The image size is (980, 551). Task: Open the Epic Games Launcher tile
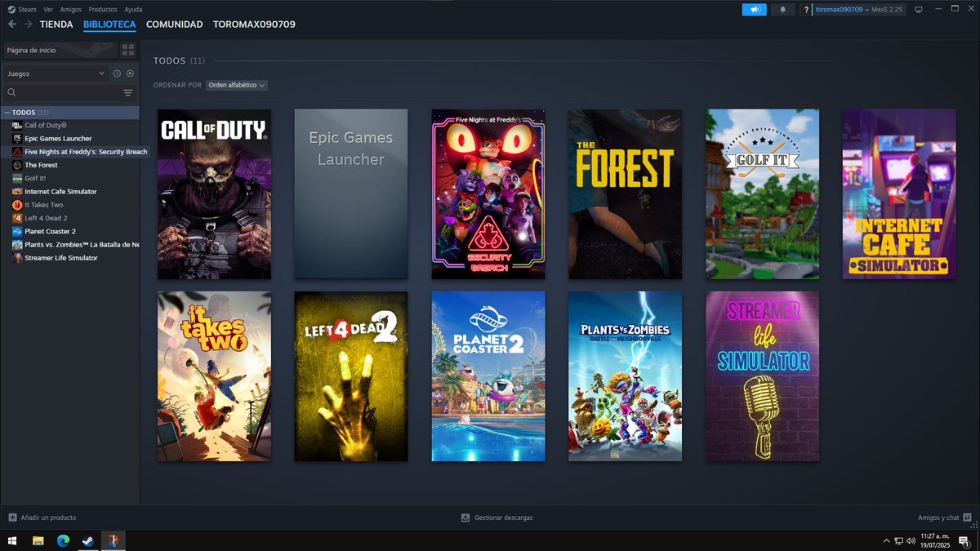351,194
